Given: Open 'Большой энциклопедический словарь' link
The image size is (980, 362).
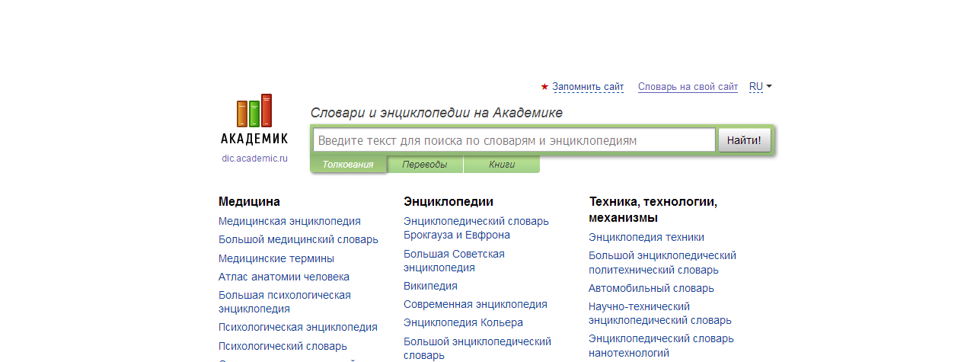Looking at the screenshot, I should [x=477, y=348].
